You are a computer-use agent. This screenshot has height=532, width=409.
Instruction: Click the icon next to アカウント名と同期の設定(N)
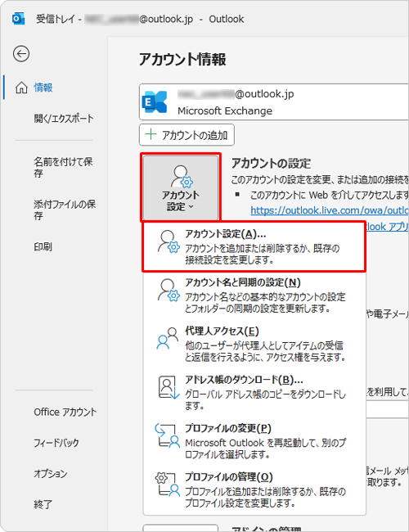click(x=169, y=290)
